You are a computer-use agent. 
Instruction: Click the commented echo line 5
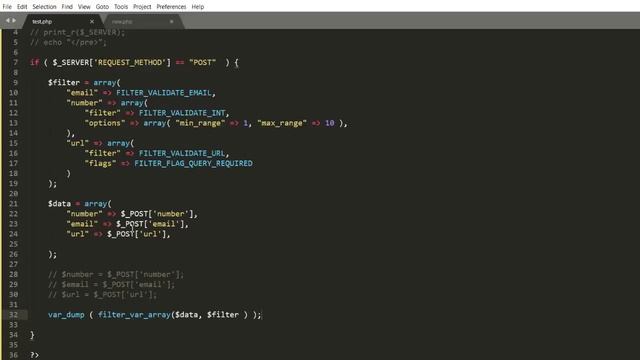[69, 42]
